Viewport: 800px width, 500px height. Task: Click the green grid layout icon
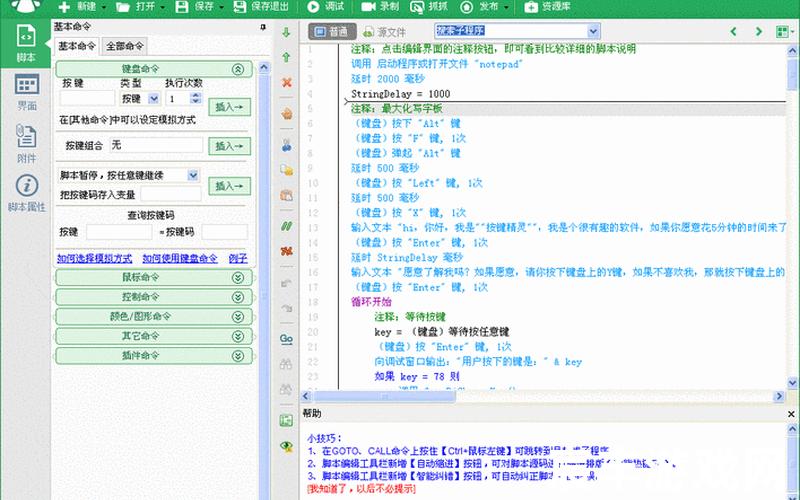[x=782, y=32]
